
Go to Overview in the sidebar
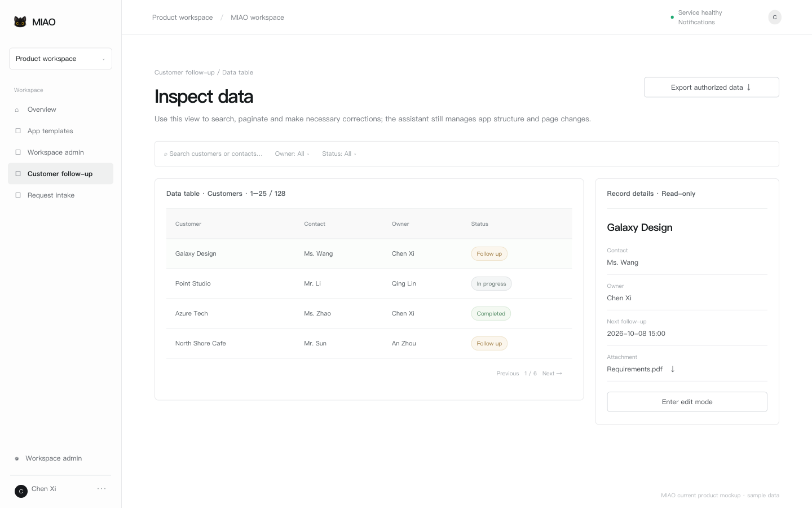point(60,110)
